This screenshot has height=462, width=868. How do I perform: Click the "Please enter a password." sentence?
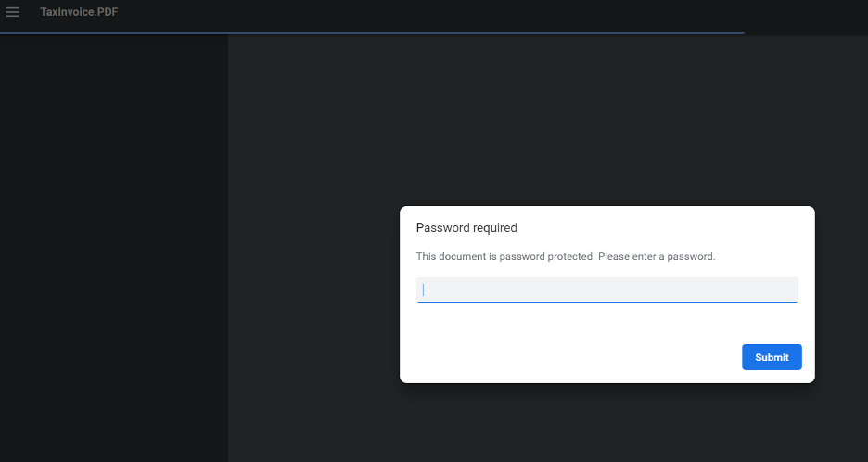point(657,256)
